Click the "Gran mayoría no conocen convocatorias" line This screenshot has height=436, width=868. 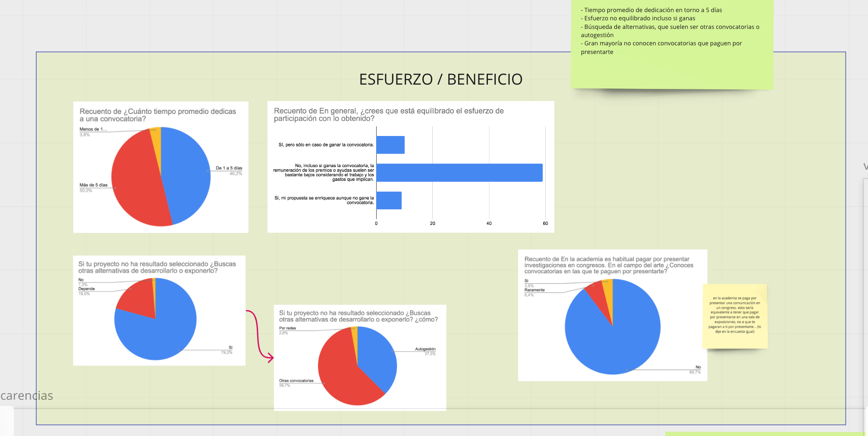tap(661, 47)
